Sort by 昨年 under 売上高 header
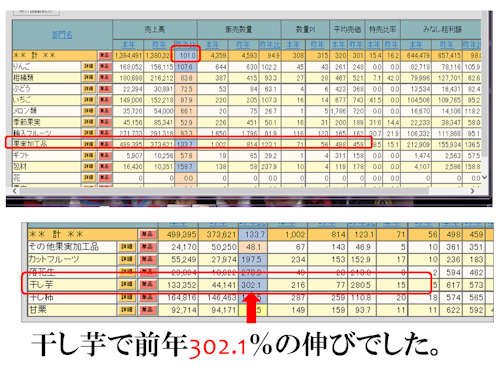This screenshot has width=500, height=375. [159, 44]
